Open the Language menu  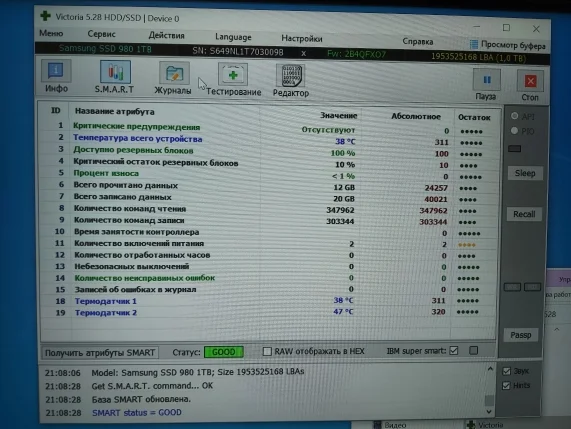233,37
